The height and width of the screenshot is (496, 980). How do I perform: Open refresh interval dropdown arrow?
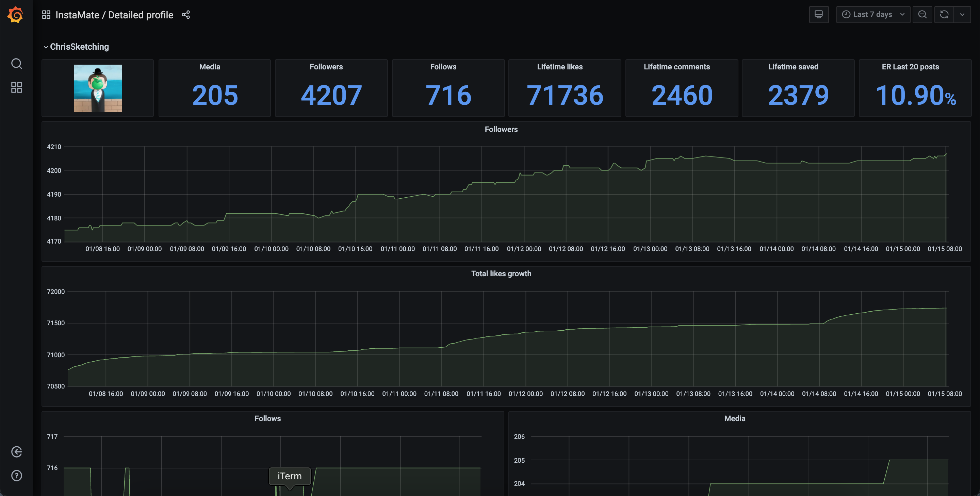962,14
